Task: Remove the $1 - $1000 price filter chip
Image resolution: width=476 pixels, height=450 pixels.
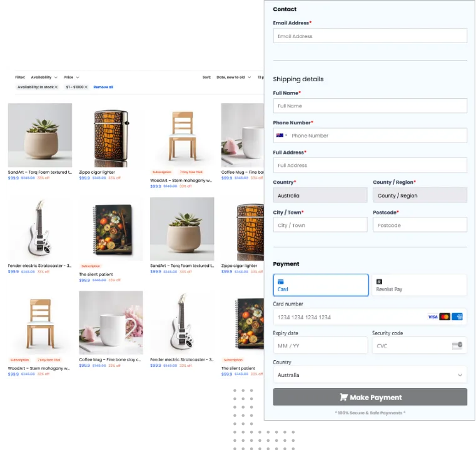Action: 86,87
